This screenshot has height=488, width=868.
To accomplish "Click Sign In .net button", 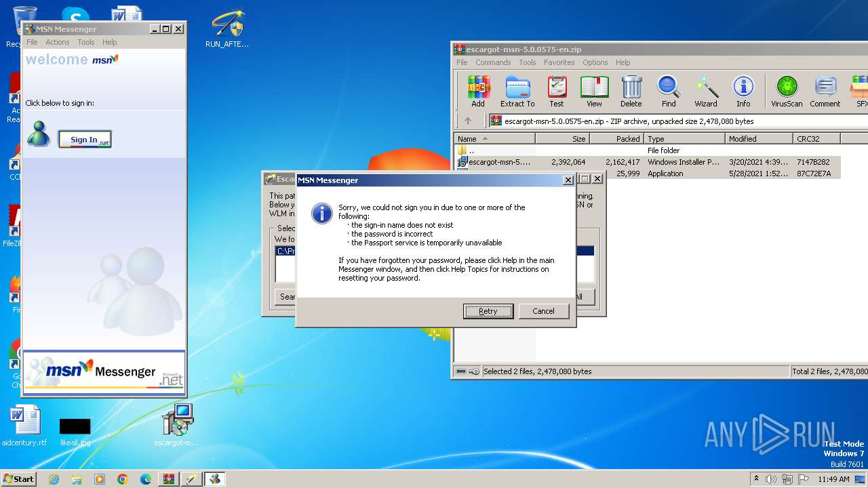I will [x=85, y=140].
